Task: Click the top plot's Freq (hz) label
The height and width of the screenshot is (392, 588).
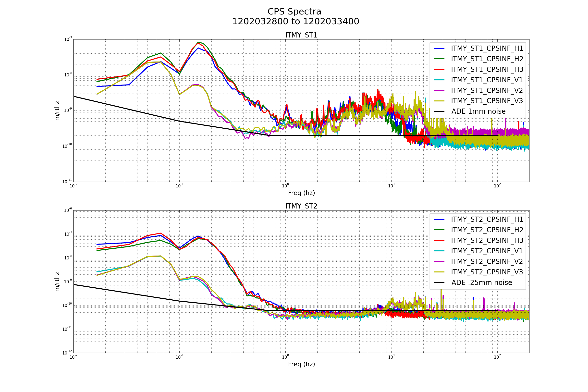Action: click(301, 193)
